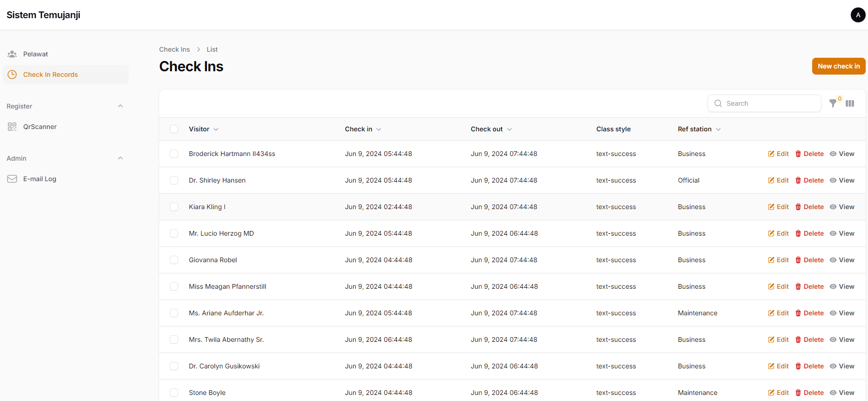Delete the Giovanna Robel record
This screenshot has width=868, height=401.
[809, 260]
